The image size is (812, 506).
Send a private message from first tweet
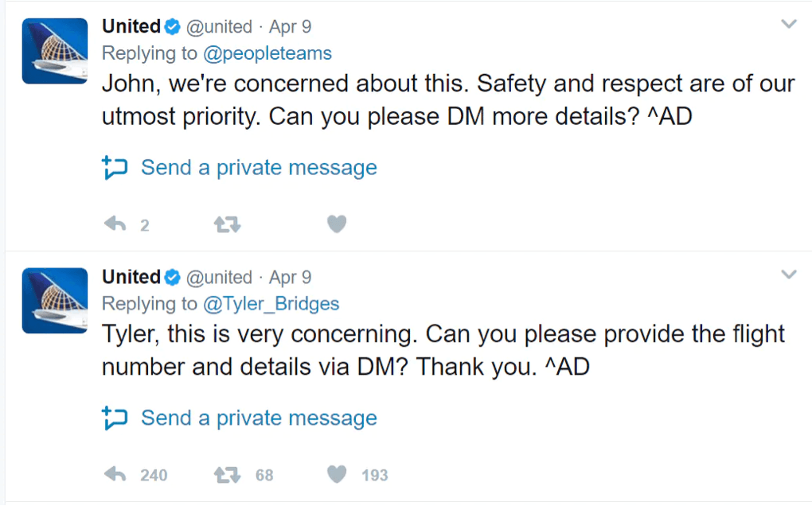click(x=259, y=168)
